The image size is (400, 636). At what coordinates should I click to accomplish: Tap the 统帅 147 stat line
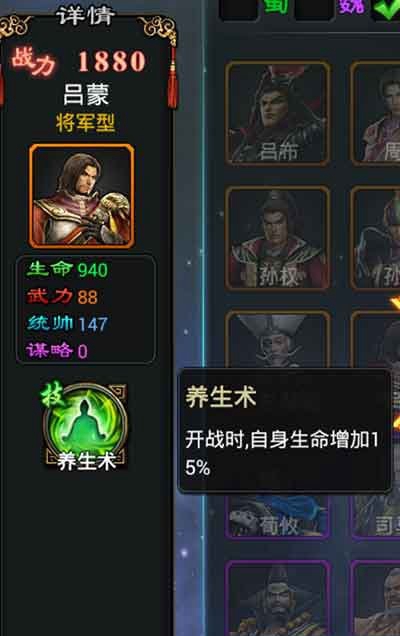[x=67, y=324]
